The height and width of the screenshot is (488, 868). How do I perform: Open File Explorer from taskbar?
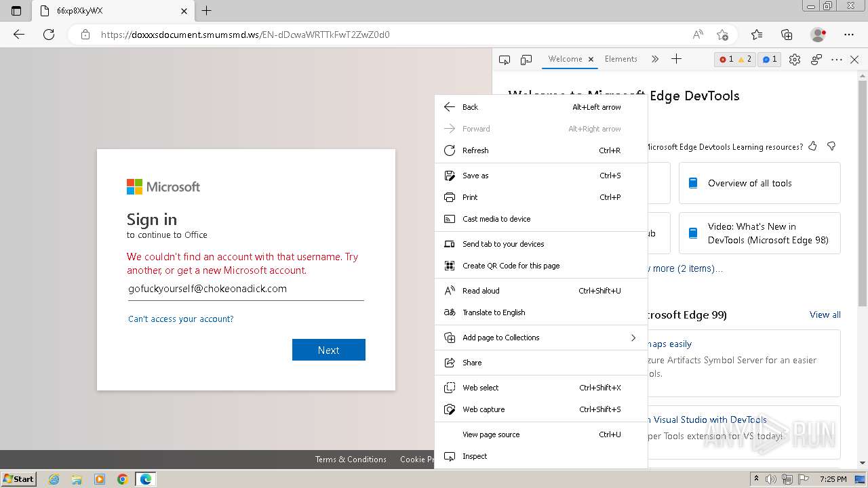pos(77,479)
